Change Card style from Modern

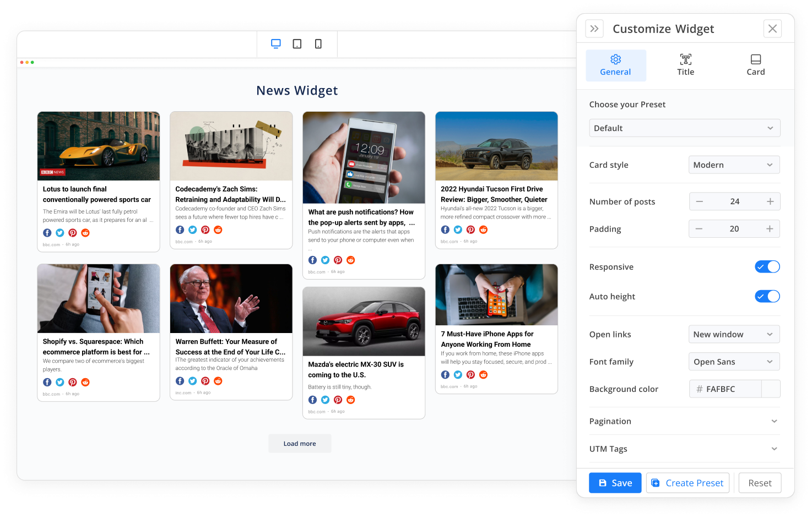click(x=734, y=165)
